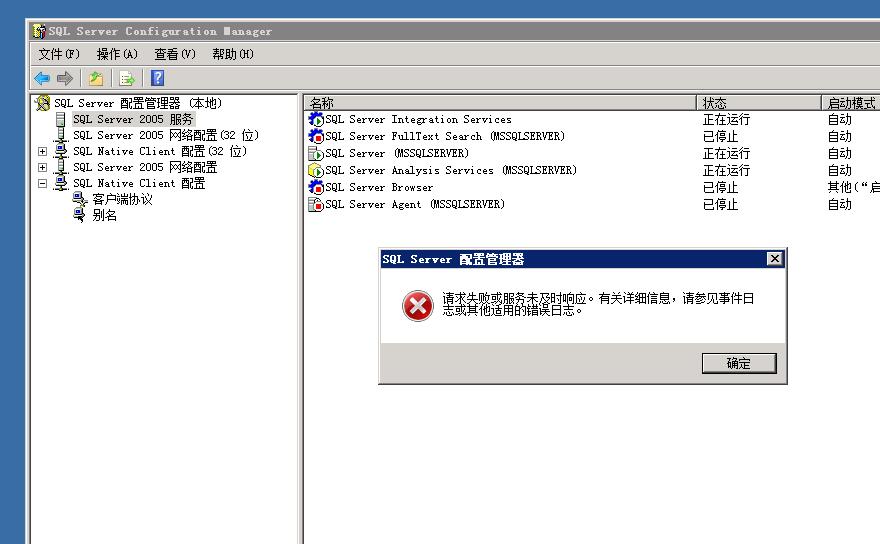This screenshot has width=880, height=544.
Task: Click the Up one level folder icon
Action: click(x=96, y=78)
